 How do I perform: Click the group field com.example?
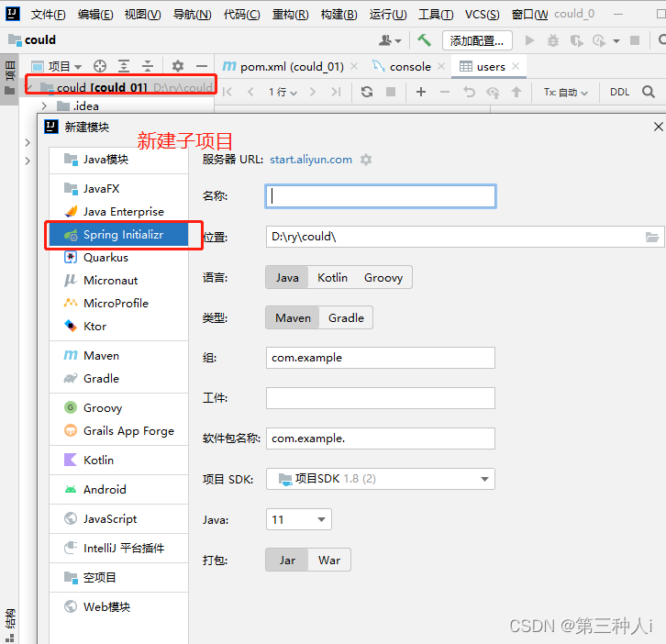381,358
